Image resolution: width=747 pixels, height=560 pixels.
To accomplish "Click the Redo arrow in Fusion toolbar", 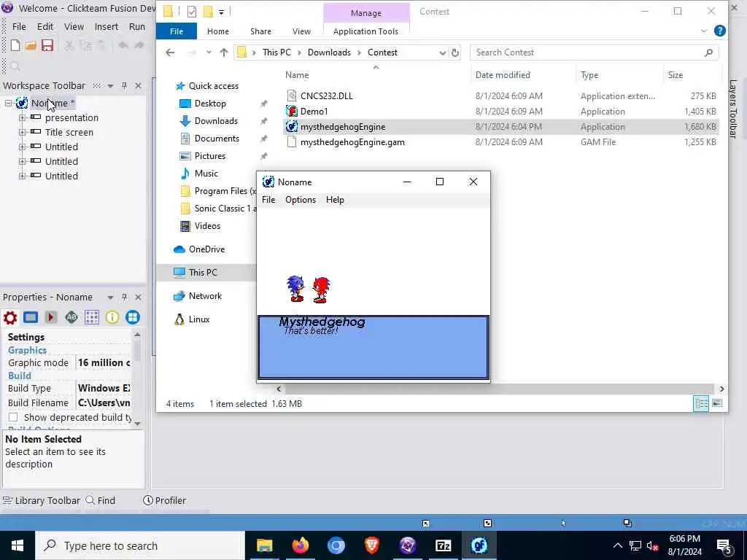I will click(139, 45).
